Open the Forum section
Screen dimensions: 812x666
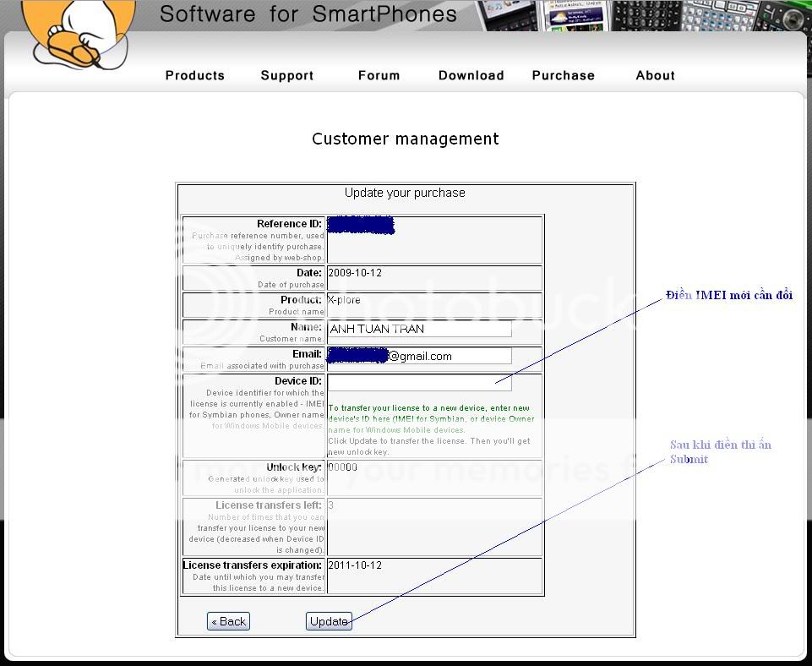click(379, 75)
